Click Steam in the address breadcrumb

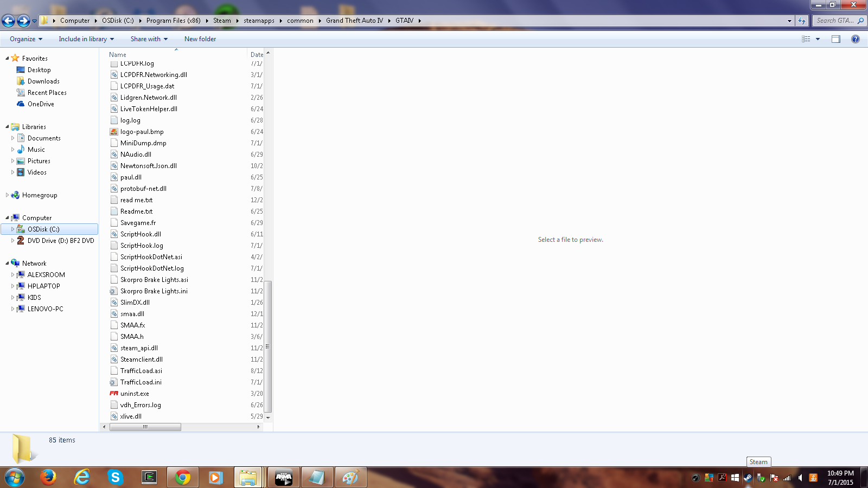[x=222, y=21]
